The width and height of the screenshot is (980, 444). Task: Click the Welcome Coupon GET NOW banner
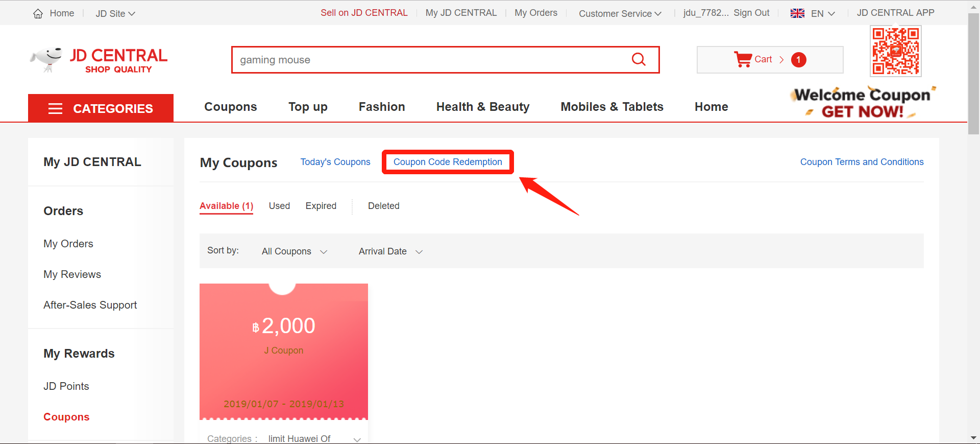[x=863, y=103]
